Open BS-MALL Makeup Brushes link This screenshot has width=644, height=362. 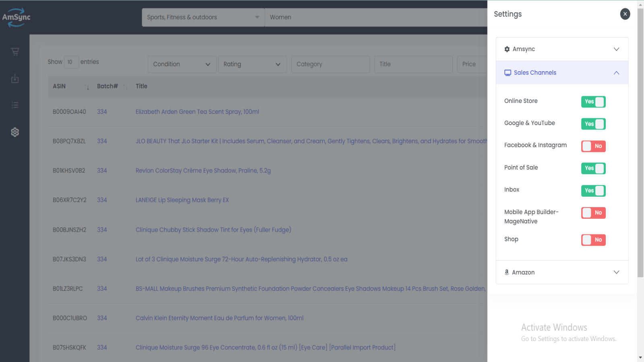coord(311,289)
